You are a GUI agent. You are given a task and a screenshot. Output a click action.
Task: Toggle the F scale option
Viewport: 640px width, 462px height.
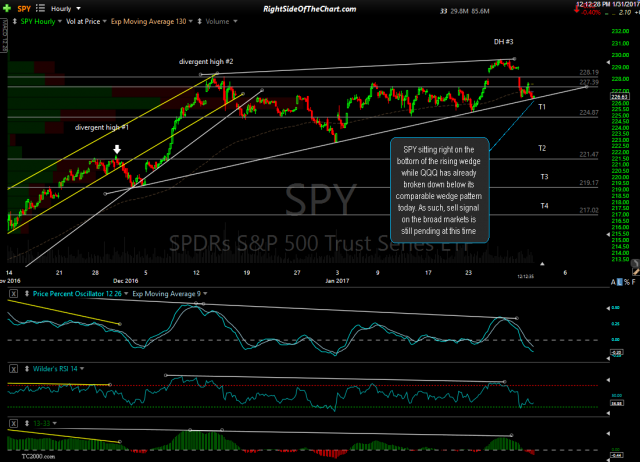(x=633, y=282)
